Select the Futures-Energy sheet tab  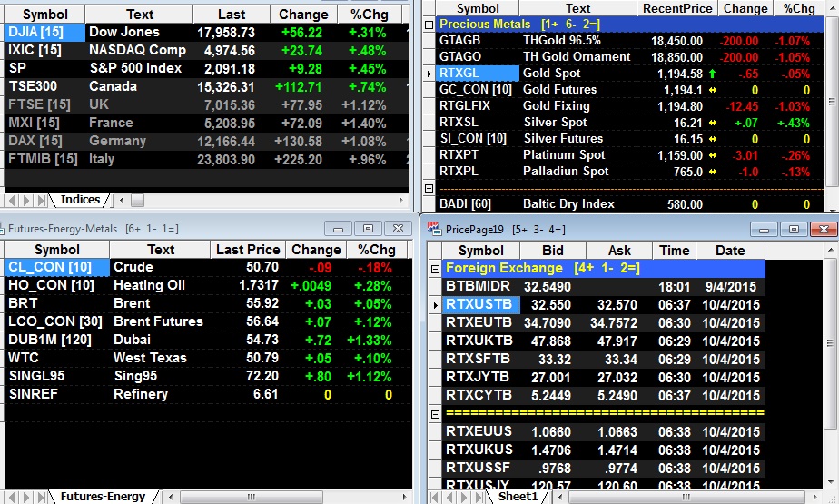coord(103,497)
